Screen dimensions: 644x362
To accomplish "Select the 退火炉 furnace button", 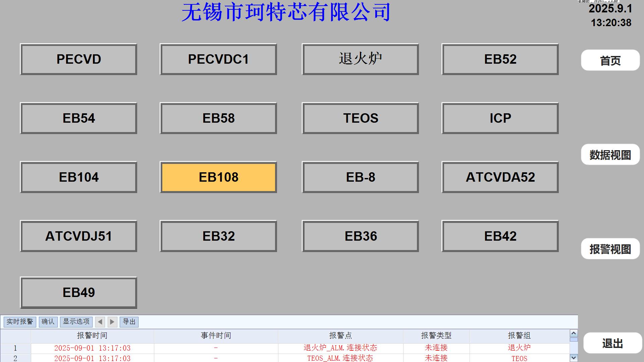I will (x=360, y=59).
